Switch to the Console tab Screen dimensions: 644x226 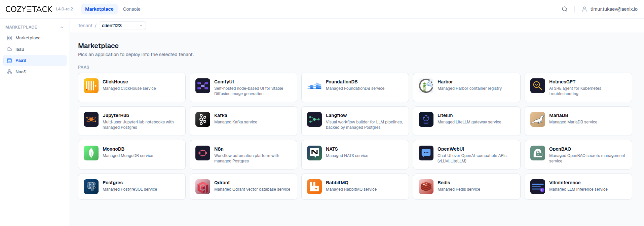[x=131, y=9]
